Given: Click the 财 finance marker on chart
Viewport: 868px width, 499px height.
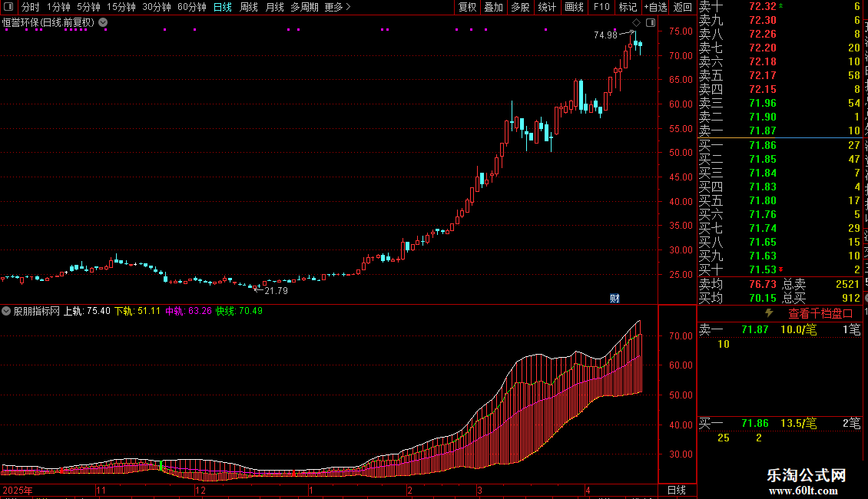Looking at the screenshot, I should [x=615, y=299].
